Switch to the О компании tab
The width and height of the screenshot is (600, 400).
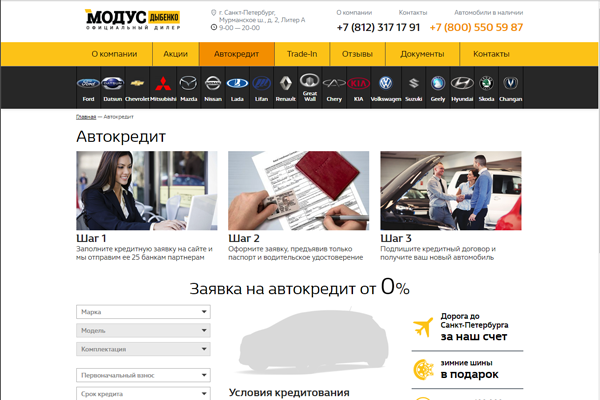coord(114,53)
